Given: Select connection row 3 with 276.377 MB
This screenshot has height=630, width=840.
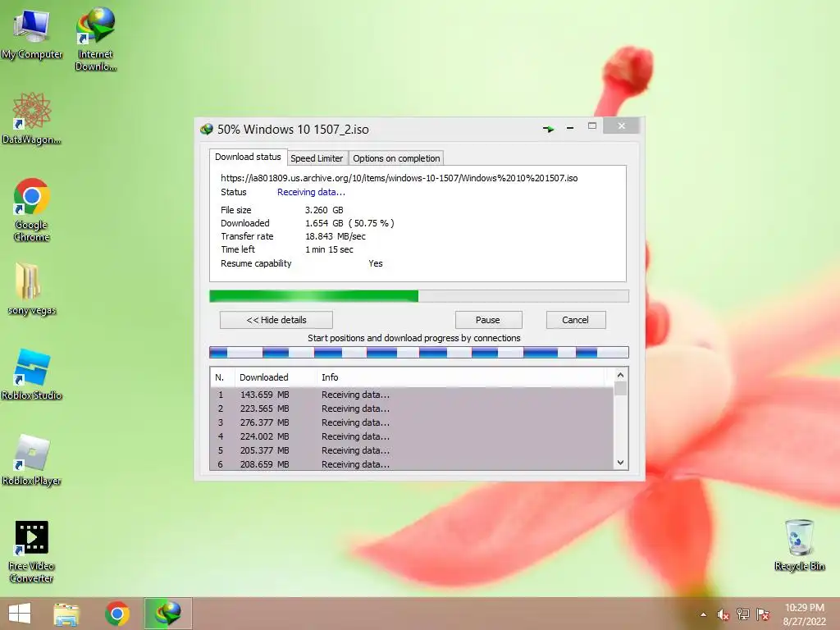Looking at the screenshot, I should pyautogui.click(x=412, y=422).
